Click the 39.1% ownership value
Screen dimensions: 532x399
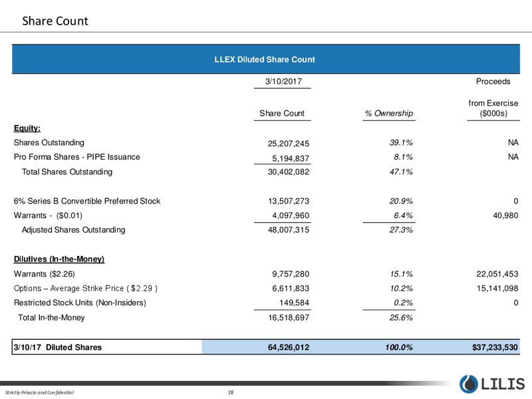[x=401, y=142]
